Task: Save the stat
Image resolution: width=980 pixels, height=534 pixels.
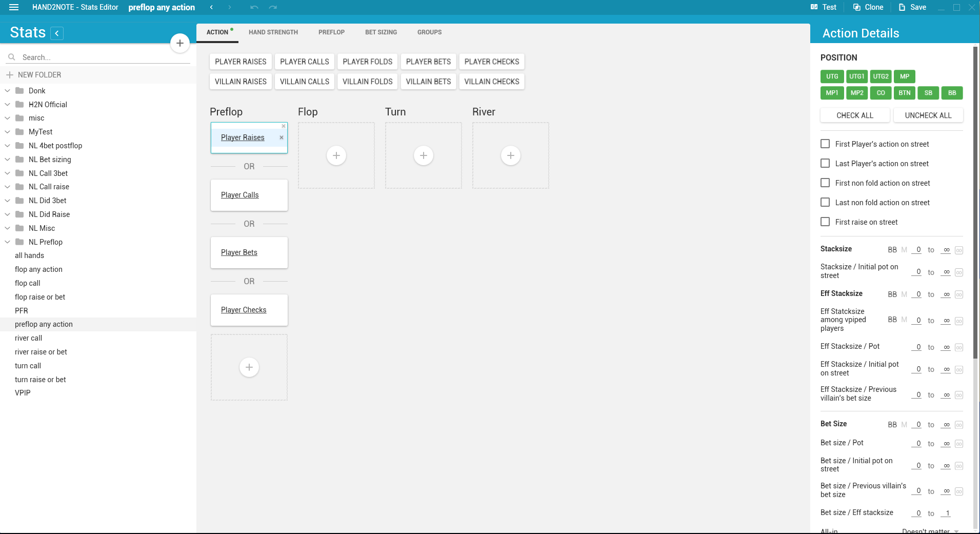Action: point(912,7)
